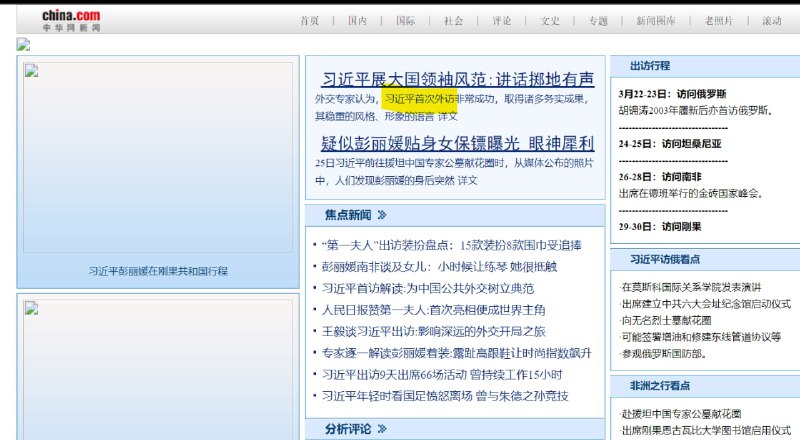The width and height of the screenshot is (800, 440).
Task: Open the 文史 navigation item
Action: coord(550,21)
